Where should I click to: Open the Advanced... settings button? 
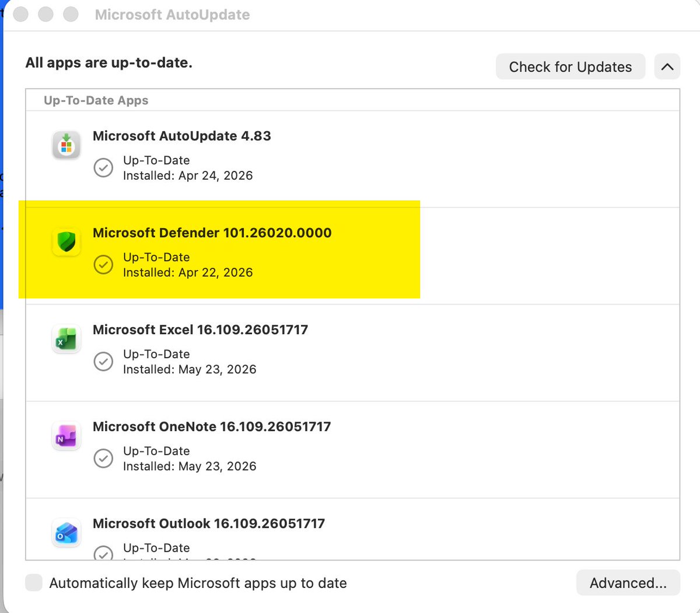[x=628, y=583]
